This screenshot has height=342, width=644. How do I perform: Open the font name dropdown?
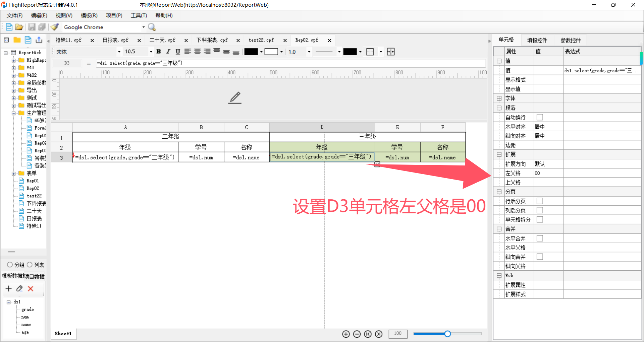pos(119,52)
